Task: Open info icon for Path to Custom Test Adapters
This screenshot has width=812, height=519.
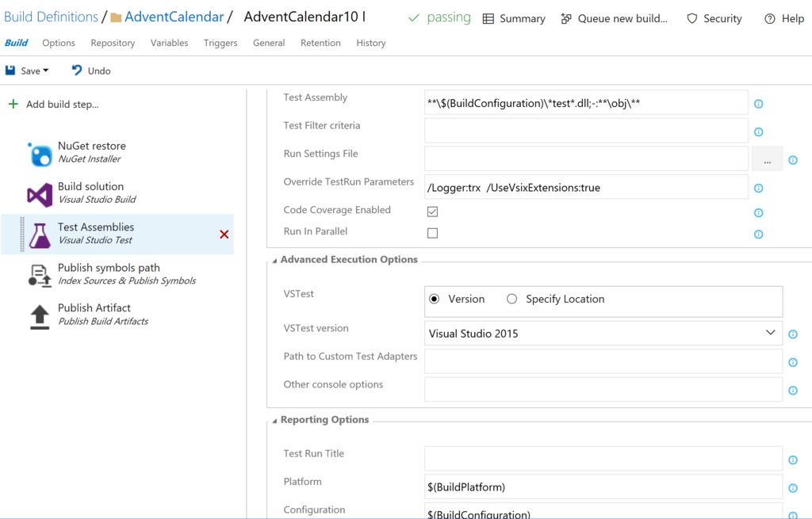Action: [x=793, y=362]
